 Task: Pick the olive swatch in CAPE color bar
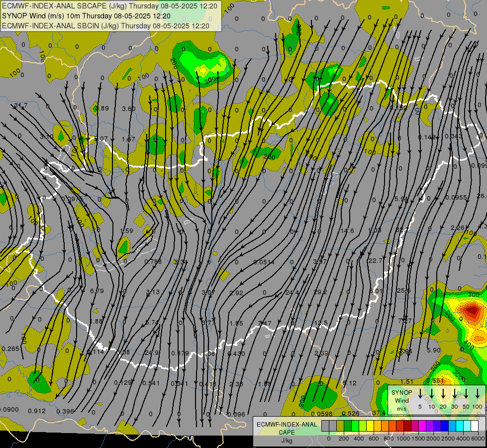340,426
